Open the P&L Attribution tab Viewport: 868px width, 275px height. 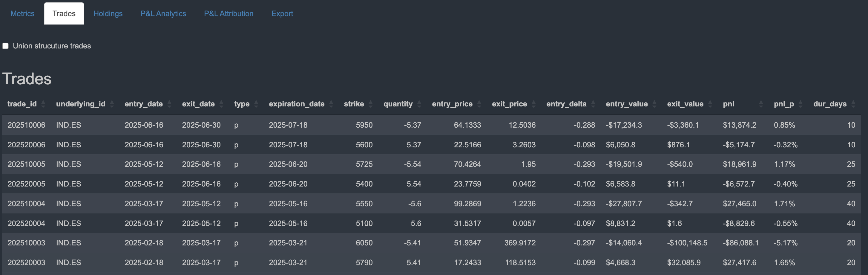coord(228,13)
